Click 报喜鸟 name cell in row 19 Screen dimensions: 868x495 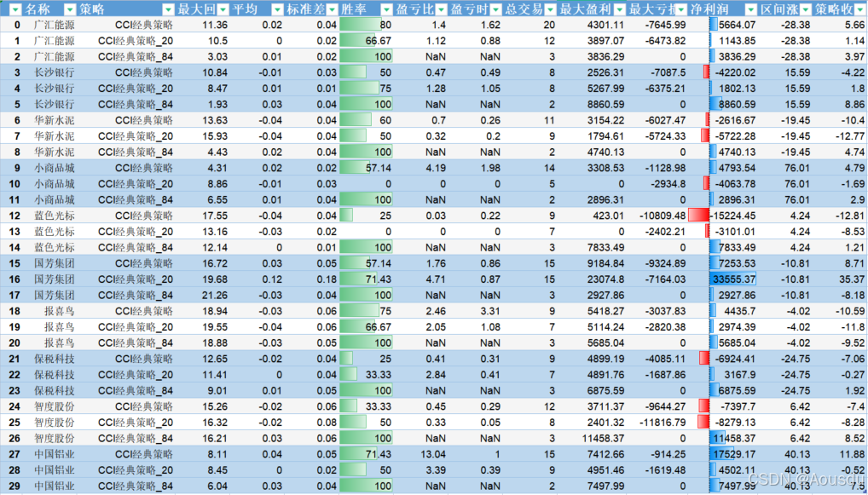pyautogui.click(x=59, y=327)
